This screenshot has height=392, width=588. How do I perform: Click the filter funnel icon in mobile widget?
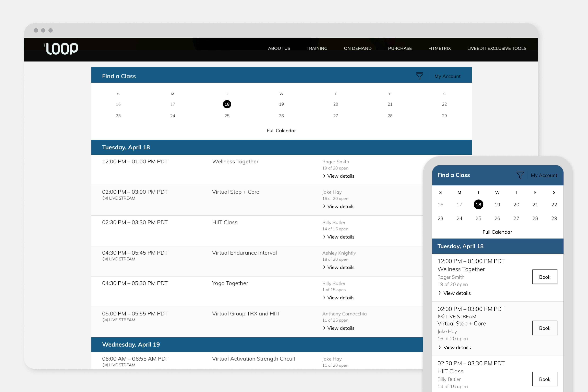(520, 175)
